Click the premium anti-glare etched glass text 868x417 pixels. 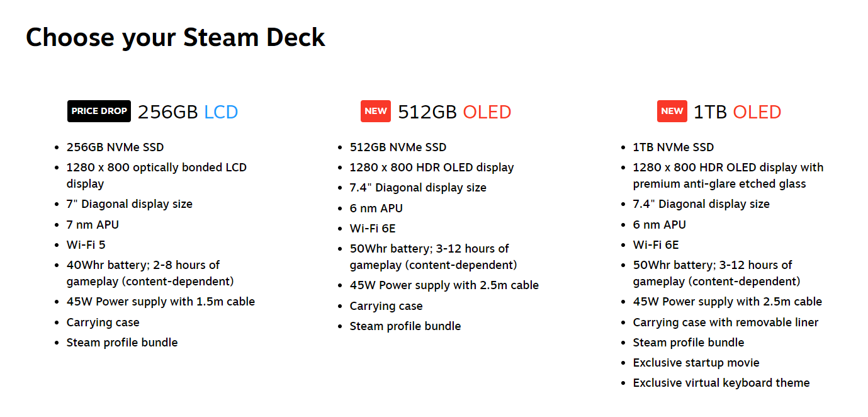coord(719,184)
